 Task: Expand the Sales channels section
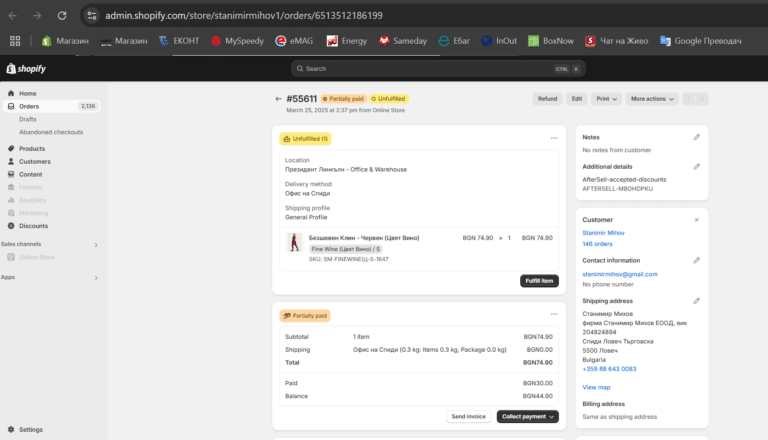coord(96,244)
